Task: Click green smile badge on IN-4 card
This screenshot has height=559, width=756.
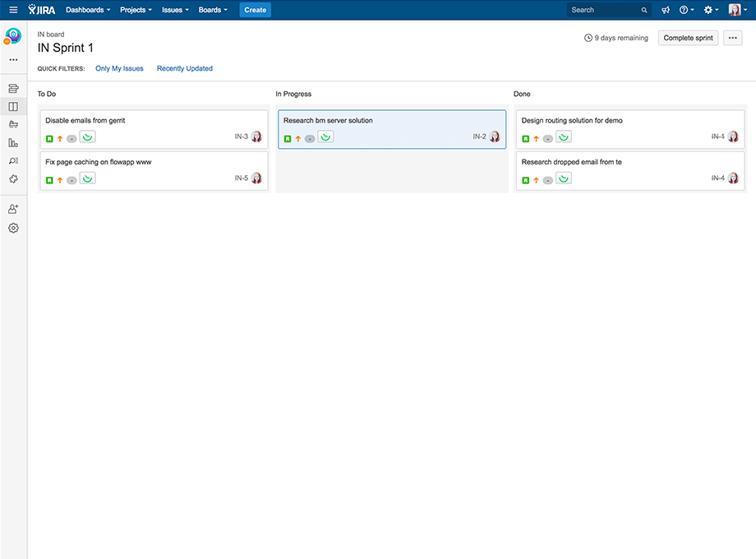Action: pyautogui.click(x=564, y=178)
